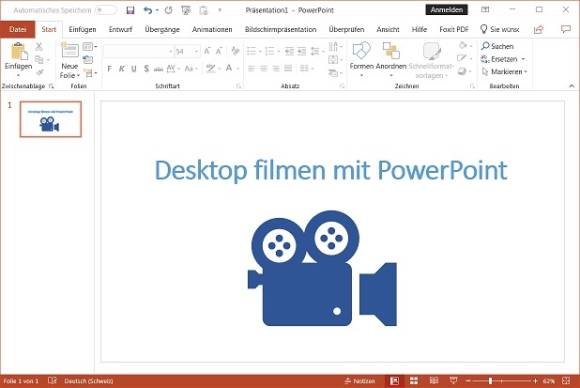Zoom in with the plus button
The width and height of the screenshot is (580, 388).
tap(535, 381)
